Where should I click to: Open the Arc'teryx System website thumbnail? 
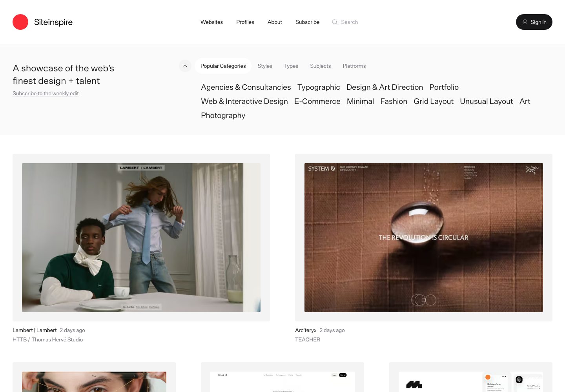[x=424, y=238]
